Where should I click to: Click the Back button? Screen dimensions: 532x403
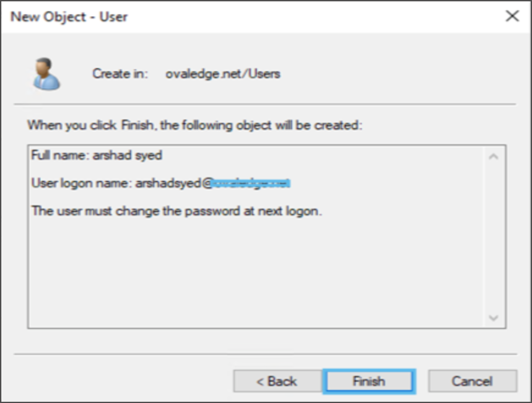click(277, 382)
